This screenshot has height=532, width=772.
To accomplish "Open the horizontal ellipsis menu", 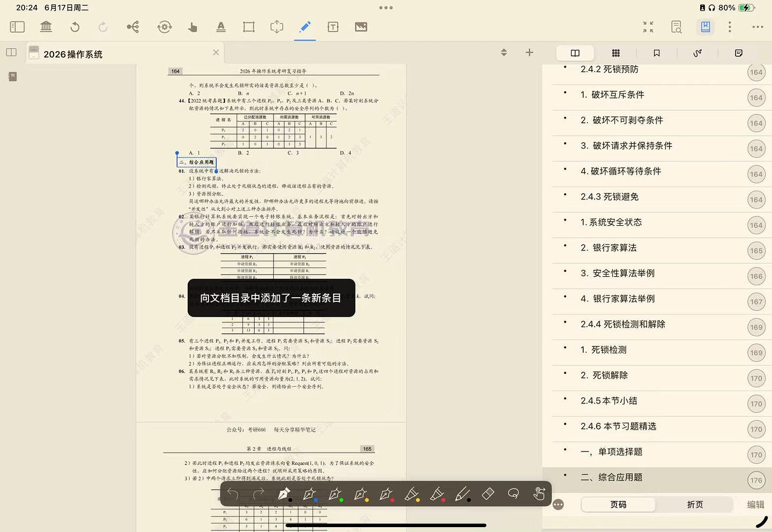I will pyautogui.click(x=758, y=27).
